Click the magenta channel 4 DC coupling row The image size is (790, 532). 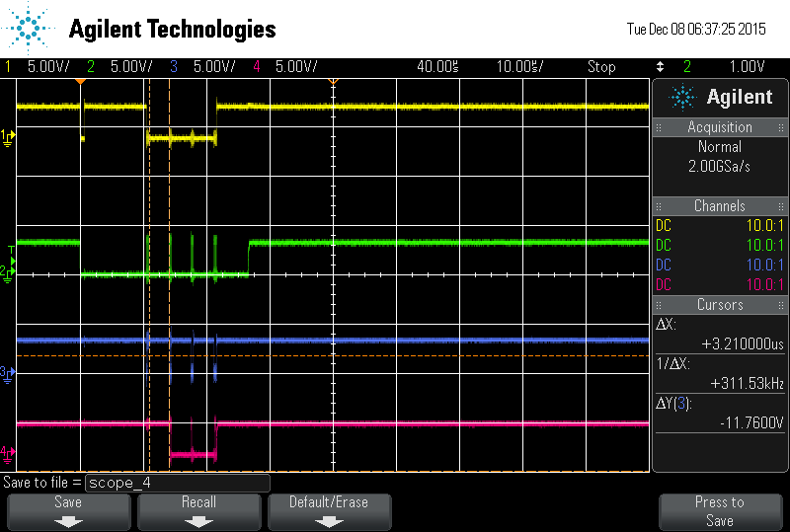coord(720,284)
